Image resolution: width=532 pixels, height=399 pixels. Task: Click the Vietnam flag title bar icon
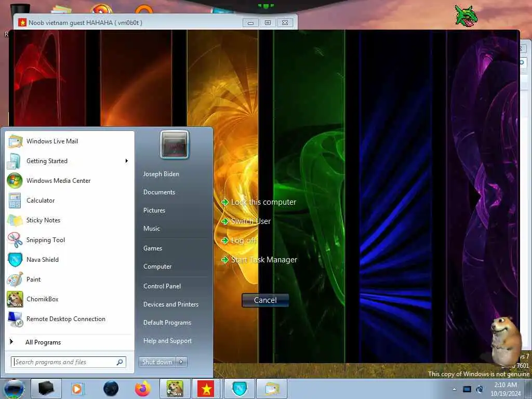point(22,23)
